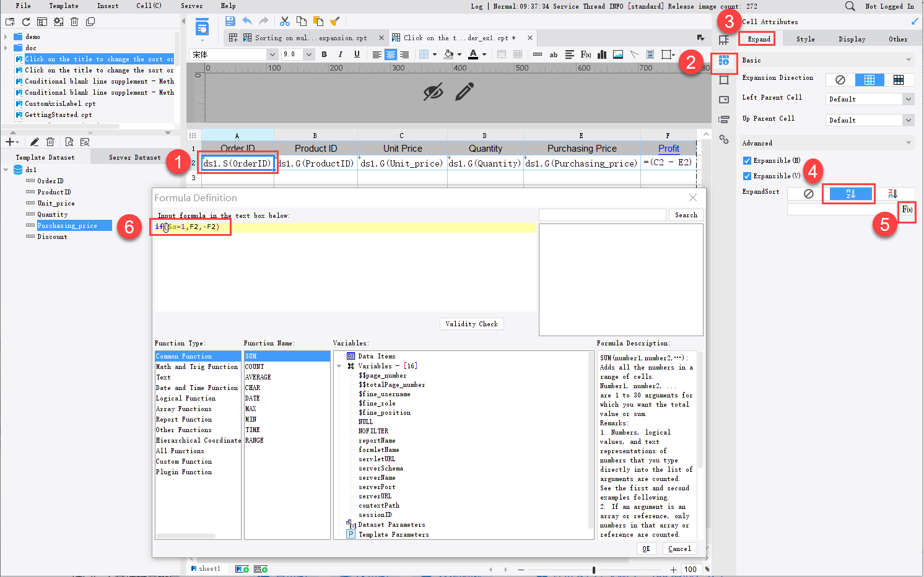Viewport: 924px width, 577px height.
Task: Click the paste clipboard icon
Action: (318, 21)
